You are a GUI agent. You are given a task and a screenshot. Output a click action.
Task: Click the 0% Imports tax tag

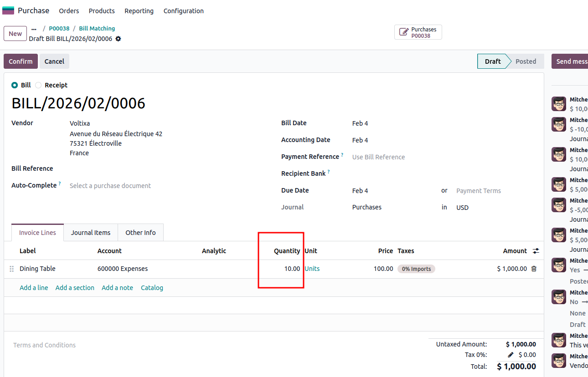(x=416, y=269)
